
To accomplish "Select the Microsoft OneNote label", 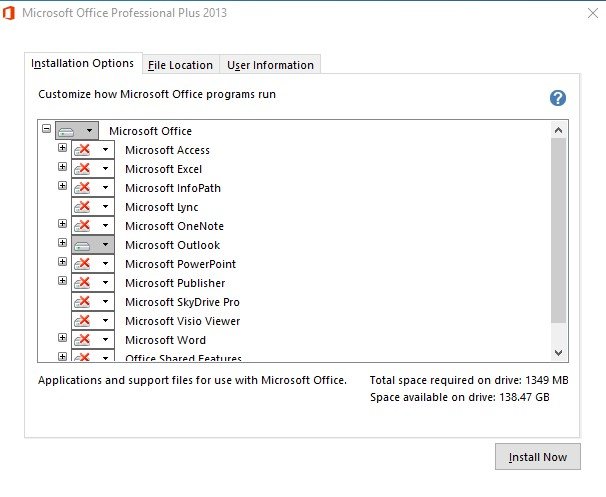I will tap(174, 226).
